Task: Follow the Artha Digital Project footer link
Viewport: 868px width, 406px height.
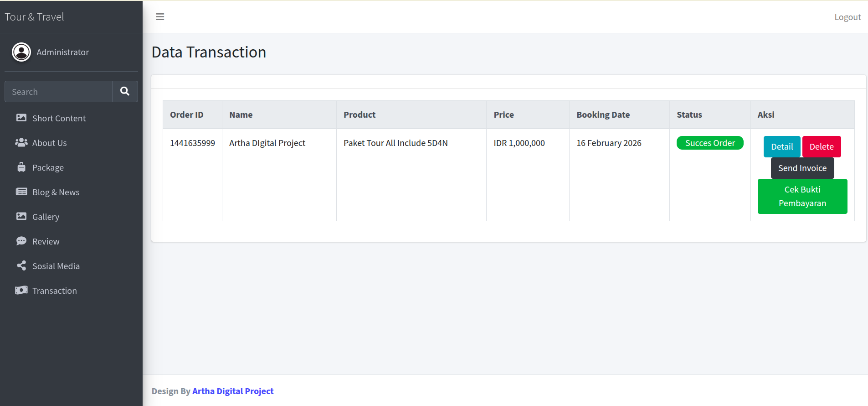Action: [x=232, y=391]
